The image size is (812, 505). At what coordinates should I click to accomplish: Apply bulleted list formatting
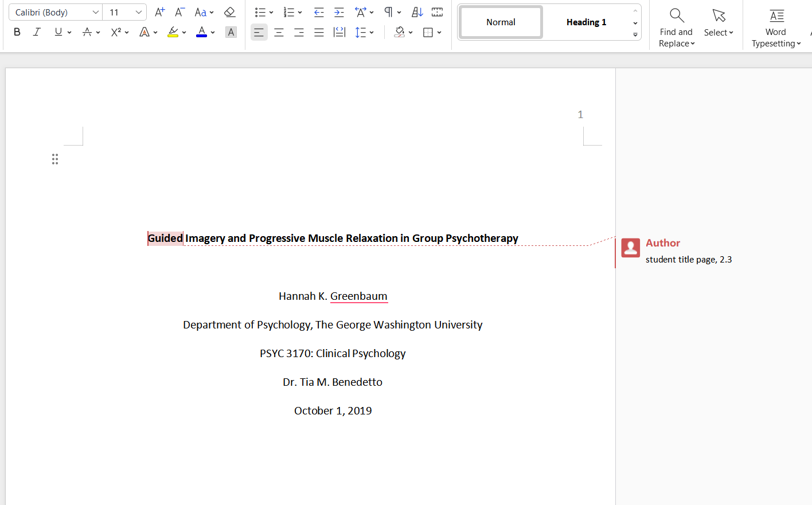(260, 12)
